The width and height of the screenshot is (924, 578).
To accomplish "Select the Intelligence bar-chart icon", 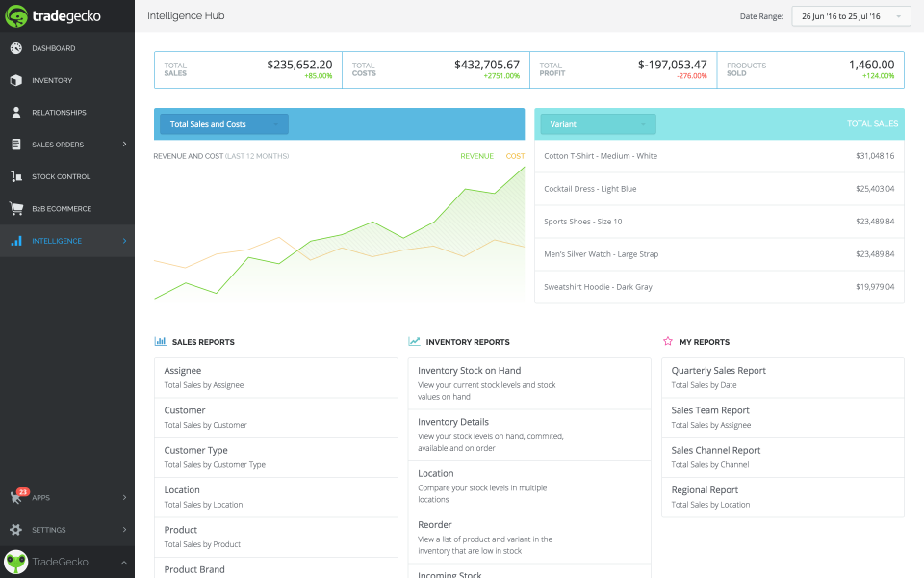I will pos(17,241).
